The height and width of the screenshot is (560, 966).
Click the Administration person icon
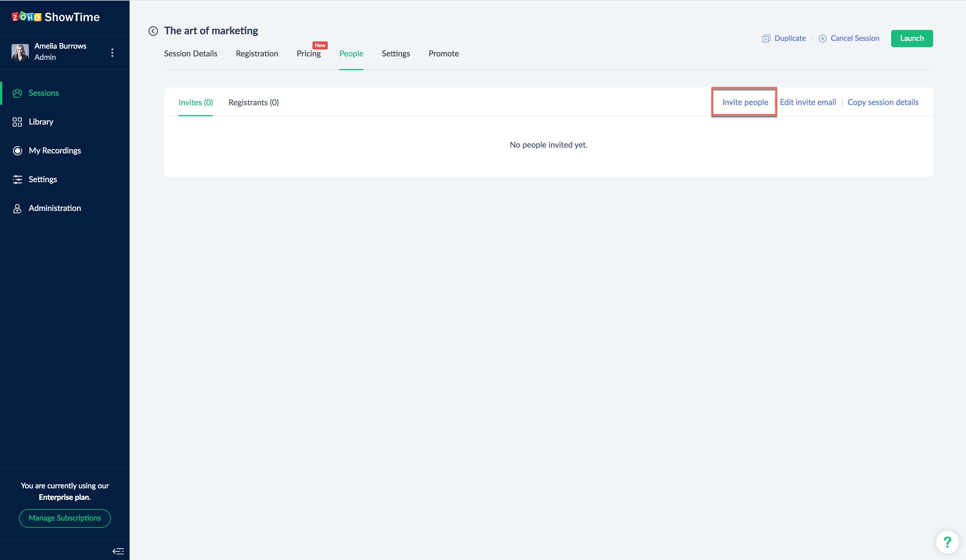click(17, 208)
